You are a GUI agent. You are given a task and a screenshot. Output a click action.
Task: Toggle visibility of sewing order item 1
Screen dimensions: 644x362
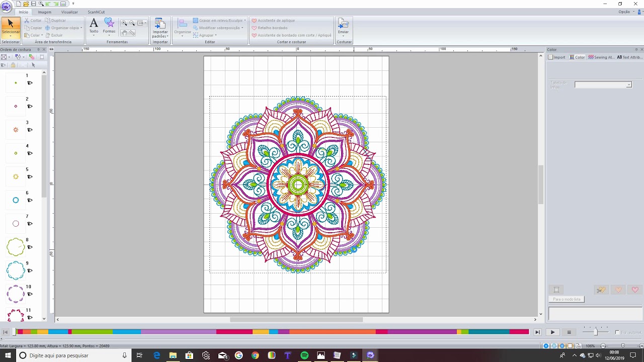(x=30, y=83)
